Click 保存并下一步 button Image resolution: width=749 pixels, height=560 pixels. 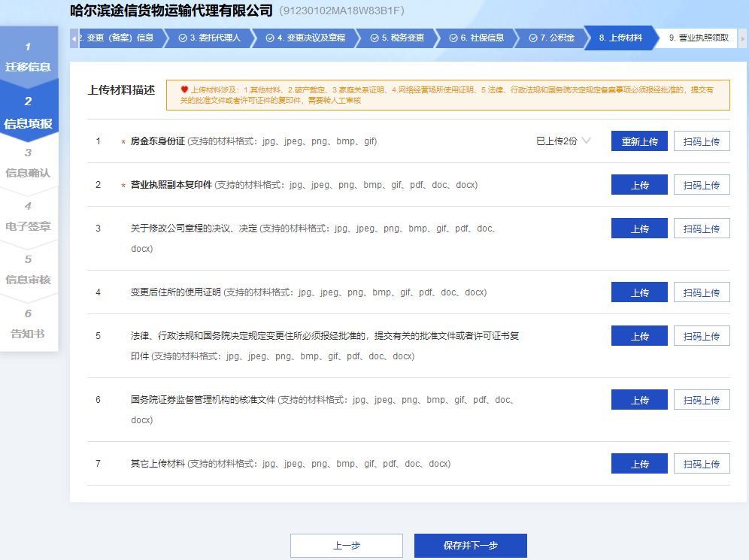(x=470, y=546)
